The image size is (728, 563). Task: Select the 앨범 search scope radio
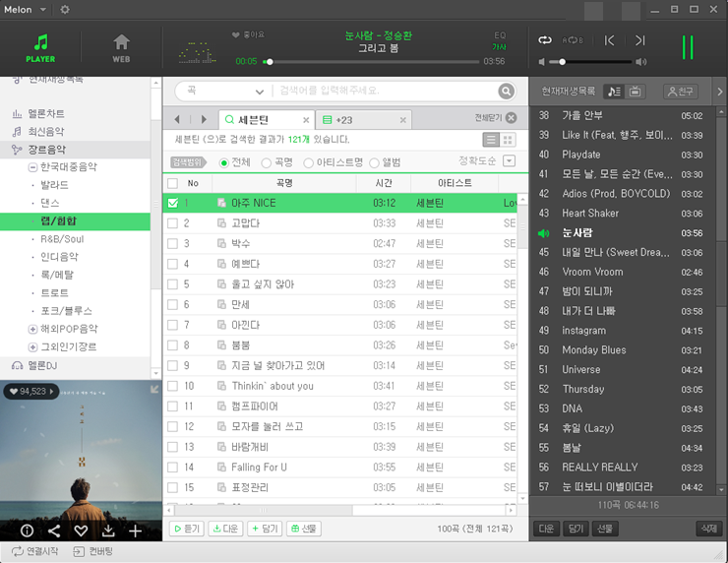pos(374,162)
